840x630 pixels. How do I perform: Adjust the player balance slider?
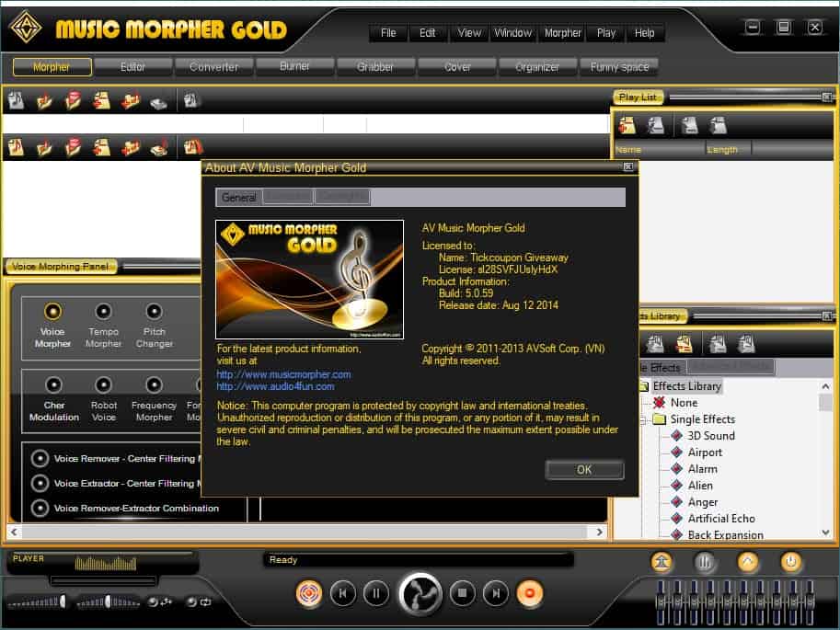(109, 602)
